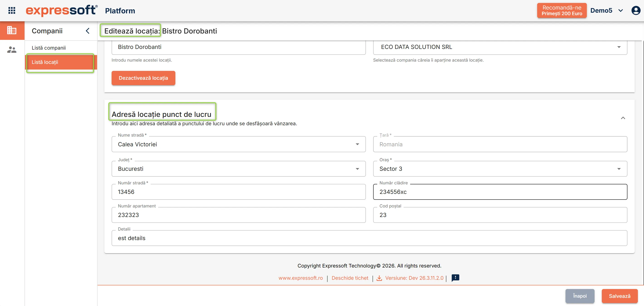Screen dimensions: 644x306
Task: Open the users sidebar icon
Action: click(x=12, y=50)
